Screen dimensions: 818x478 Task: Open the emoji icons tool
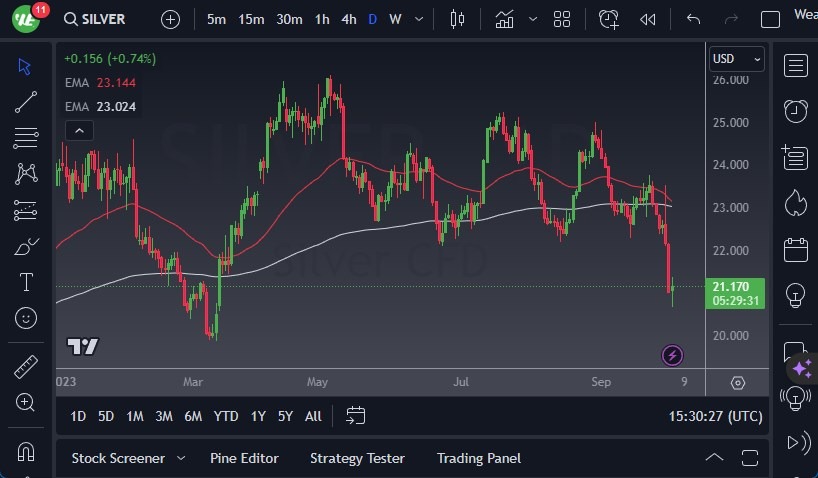point(27,318)
